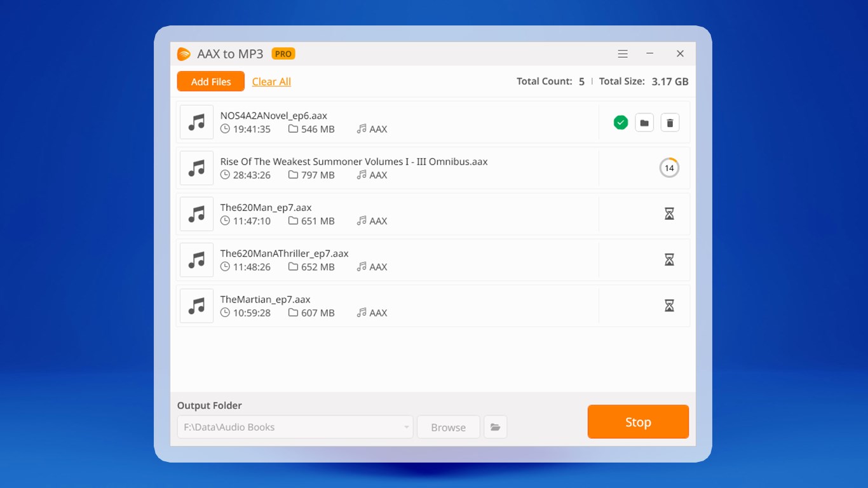The height and width of the screenshot is (488, 868).
Task: Click the duration 19:41:35
Action: click(252, 129)
